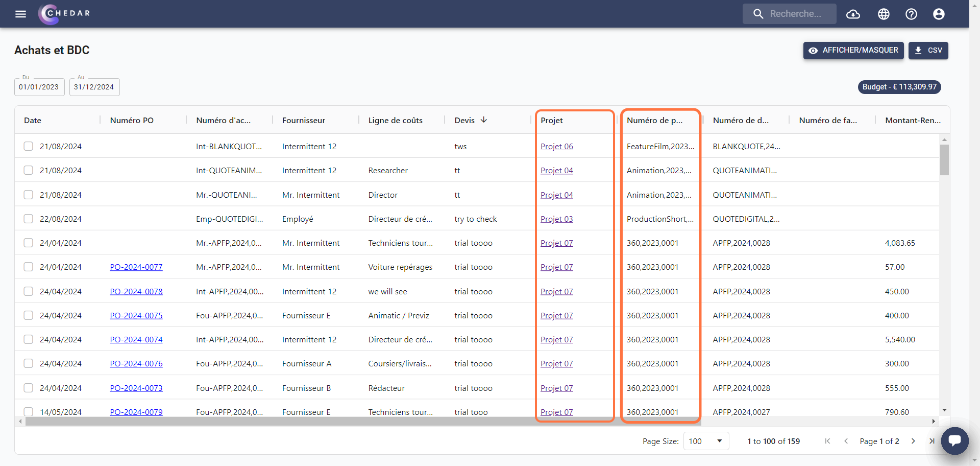
Task: Click the table horizontal scrollbar thumb
Action: (363, 422)
